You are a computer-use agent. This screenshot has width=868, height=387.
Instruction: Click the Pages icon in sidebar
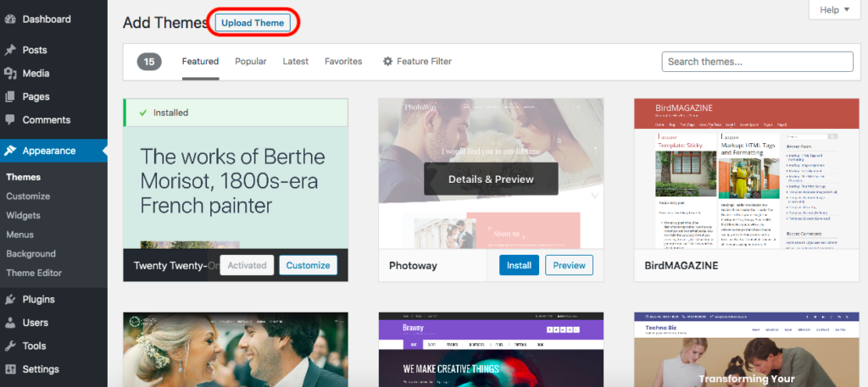click(10, 97)
